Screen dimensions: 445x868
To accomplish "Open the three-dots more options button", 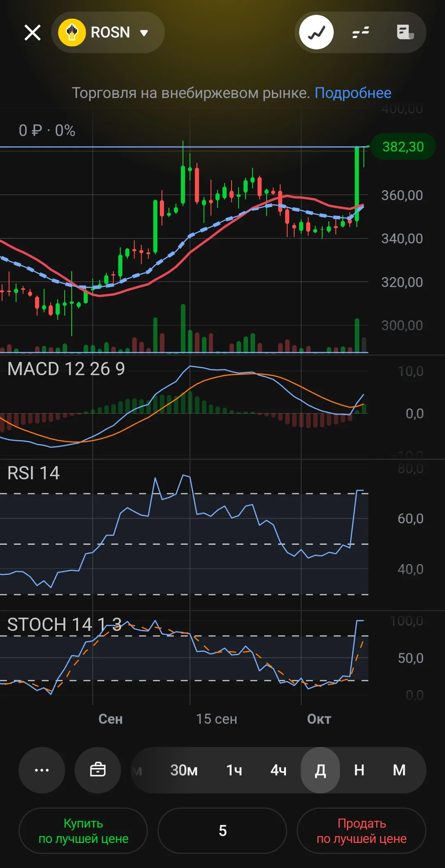I will coord(42,770).
